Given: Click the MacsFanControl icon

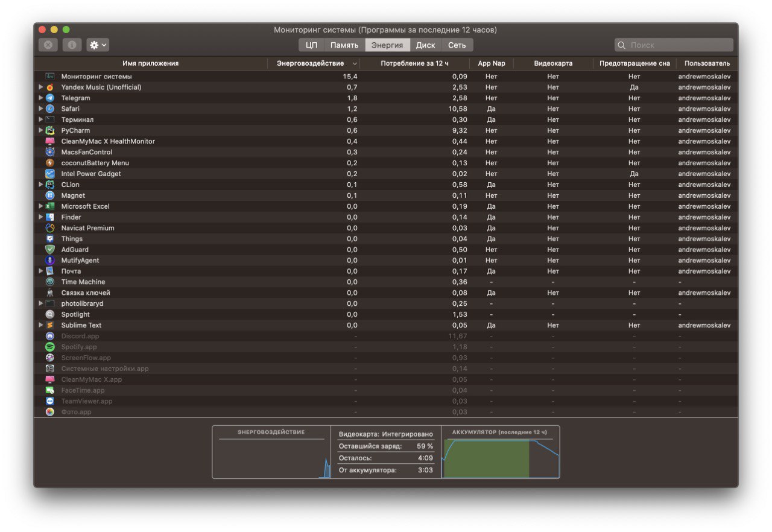Looking at the screenshot, I should pos(50,152).
